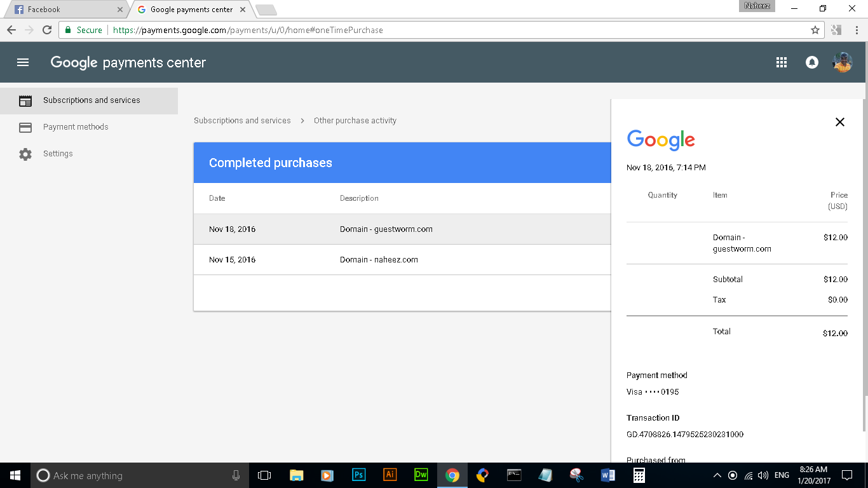The image size is (868, 488).
Task: Select Subscriptions and services in sidebar
Action: click(x=89, y=100)
